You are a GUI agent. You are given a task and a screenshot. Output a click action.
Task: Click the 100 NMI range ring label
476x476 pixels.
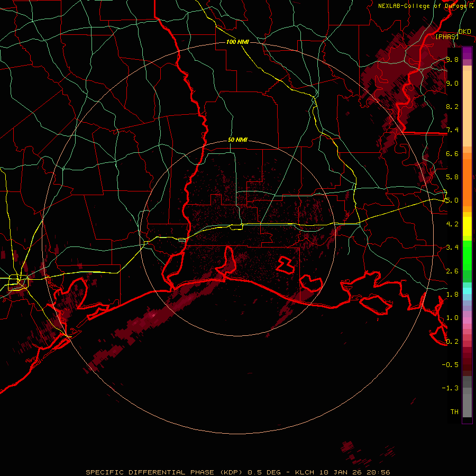pyautogui.click(x=237, y=42)
